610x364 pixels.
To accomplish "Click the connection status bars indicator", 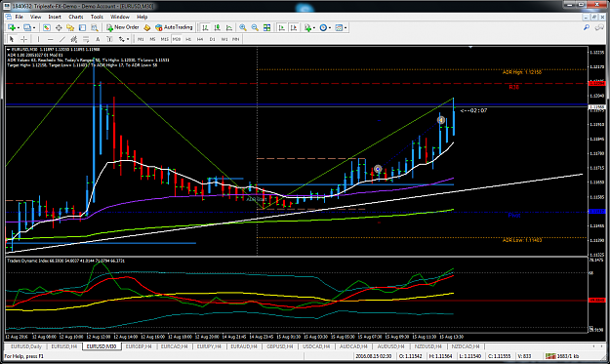I will [x=550, y=356].
